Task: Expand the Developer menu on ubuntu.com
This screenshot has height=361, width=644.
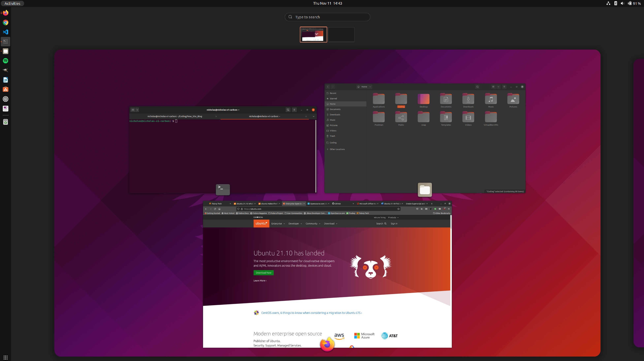Action: click(x=295, y=224)
